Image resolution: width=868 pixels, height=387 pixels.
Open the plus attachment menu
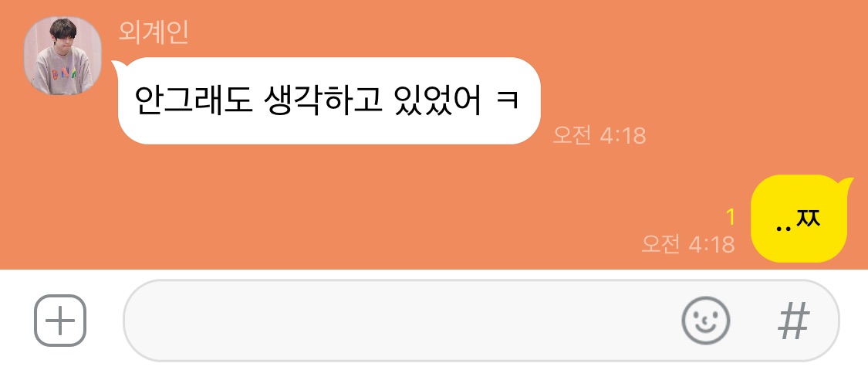[60, 321]
